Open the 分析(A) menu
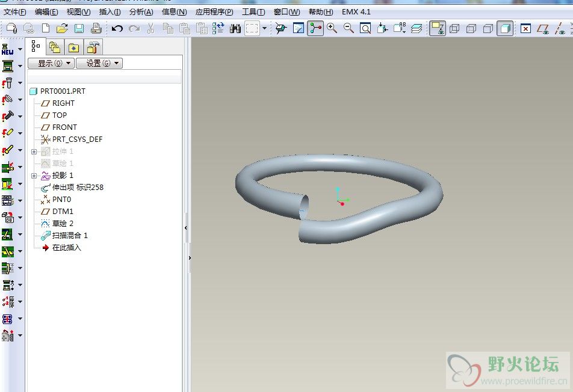 141,11
